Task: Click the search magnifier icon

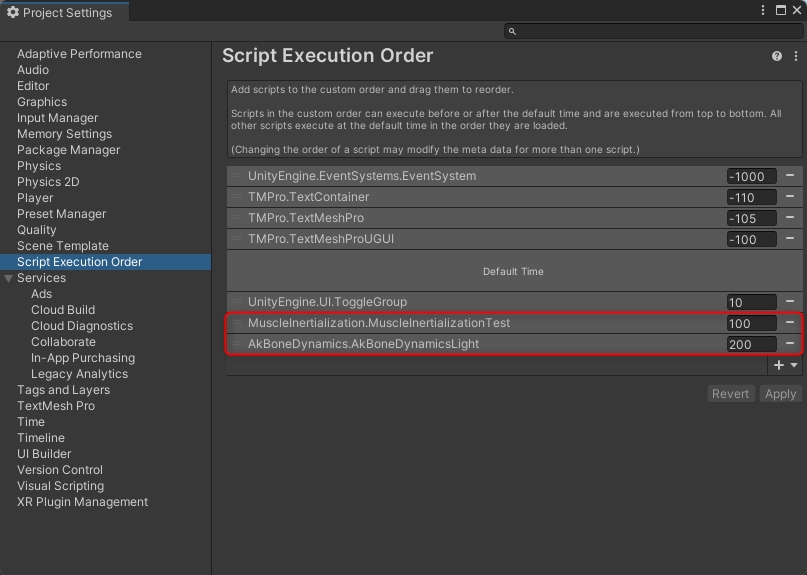Action: 512,31
